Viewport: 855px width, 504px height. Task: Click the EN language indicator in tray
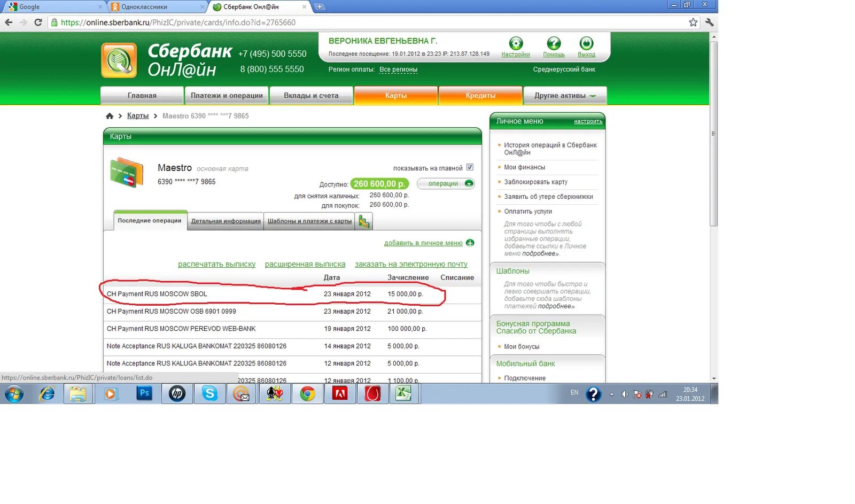pyautogui.click(x=574, y=392)
